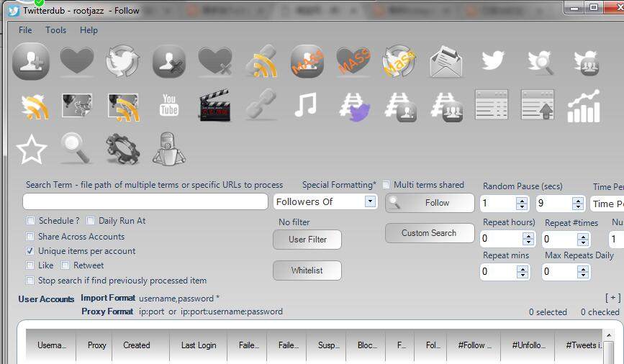This screenshot has height=364, width=624.
Task: Select the music note icon
Action: click(x=306, y=104)
